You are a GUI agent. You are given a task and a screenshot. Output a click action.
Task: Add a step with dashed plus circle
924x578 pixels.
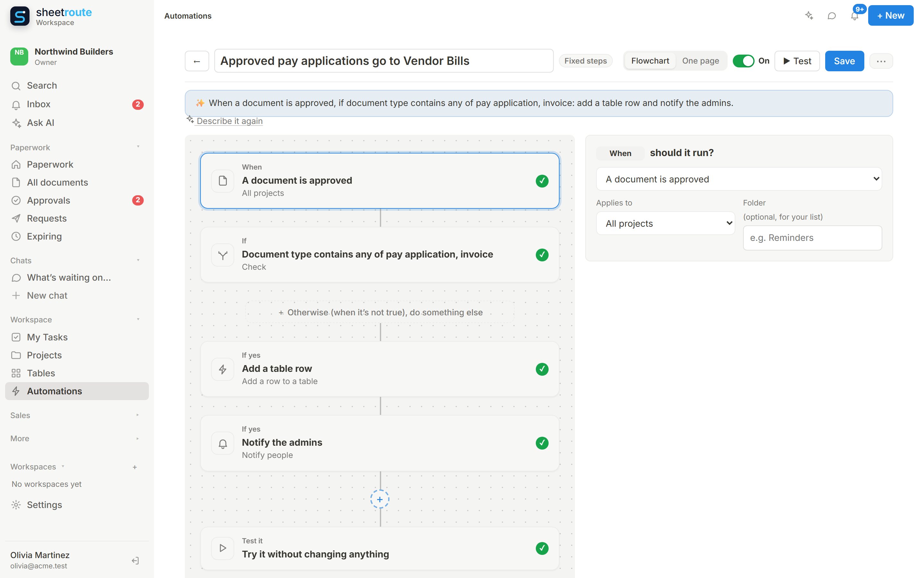pyautogui.click(x=380, y=499)
